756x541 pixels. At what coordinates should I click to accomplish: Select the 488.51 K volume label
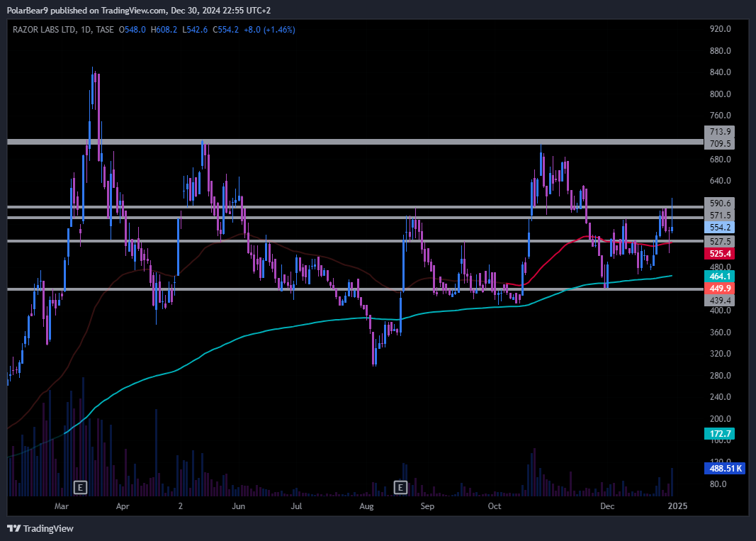coord(723,468)
